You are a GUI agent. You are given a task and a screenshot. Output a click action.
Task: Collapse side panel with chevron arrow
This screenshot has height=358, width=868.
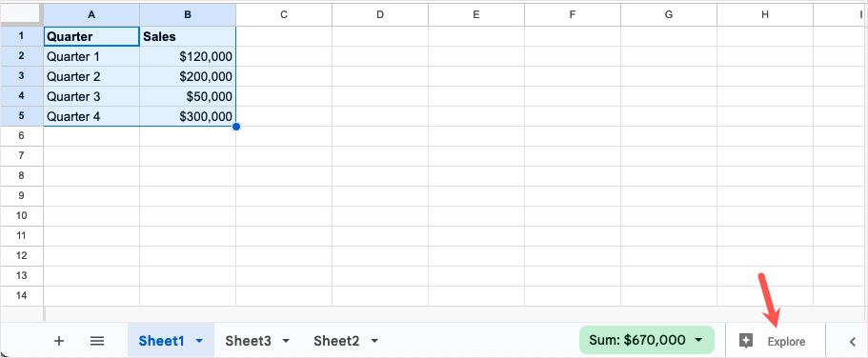coord(853,342)
